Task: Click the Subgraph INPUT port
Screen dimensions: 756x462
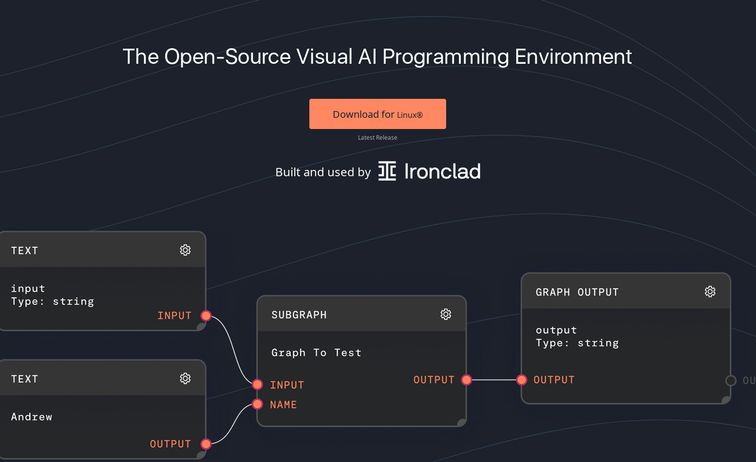Action: [x=258, y=385]
